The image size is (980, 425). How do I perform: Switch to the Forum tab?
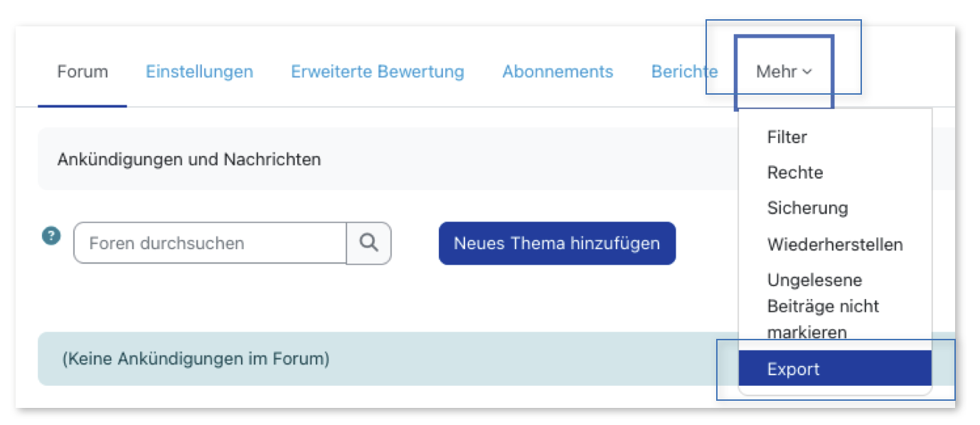point(82,72)
